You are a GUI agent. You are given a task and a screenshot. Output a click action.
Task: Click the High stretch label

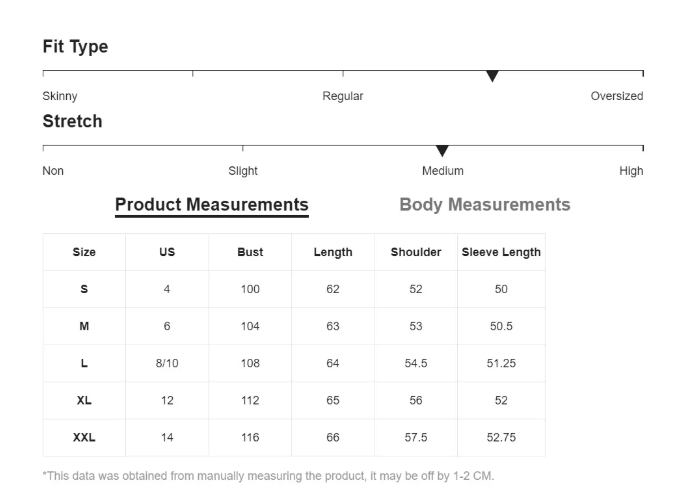coord(631,171)
